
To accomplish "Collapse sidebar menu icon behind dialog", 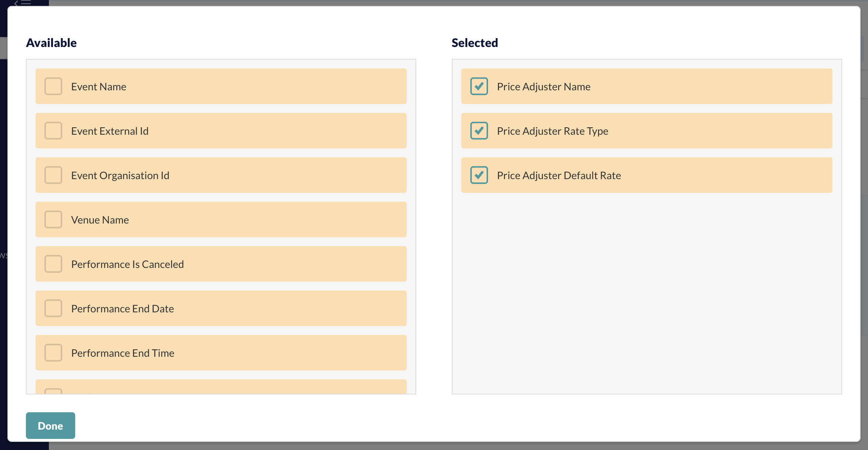I will [x=22, y=3].
